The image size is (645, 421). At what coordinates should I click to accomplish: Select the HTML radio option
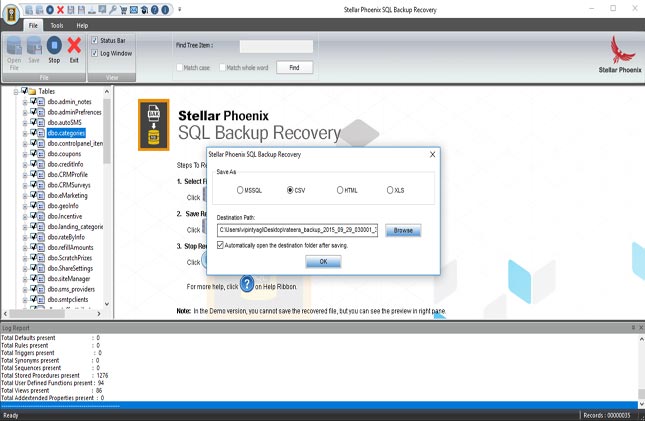coord(340,190)
